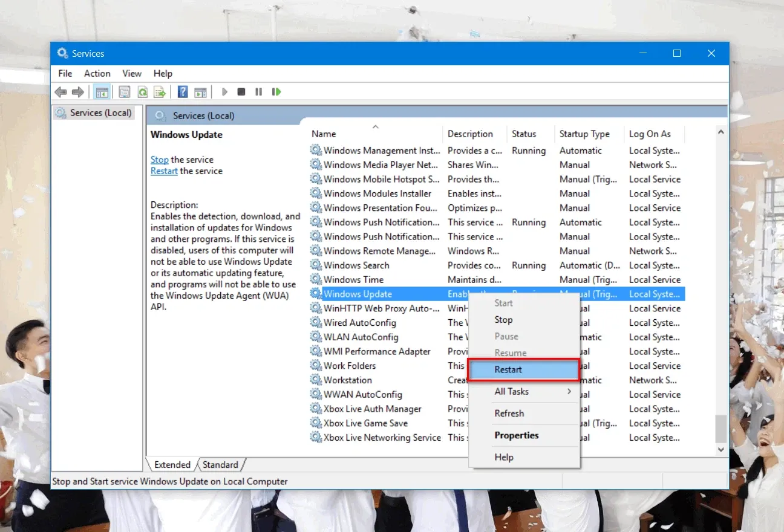The image size is (784, 532).
Task: Click the green Refresh toolbar icon
Action: click(142, 92)
